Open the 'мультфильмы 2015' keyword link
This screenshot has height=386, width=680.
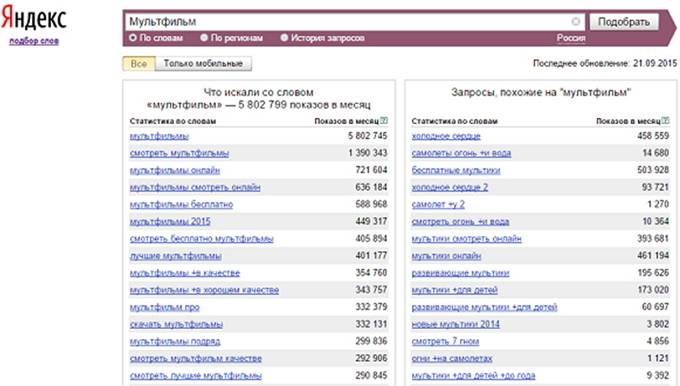(x=170, y=222)
